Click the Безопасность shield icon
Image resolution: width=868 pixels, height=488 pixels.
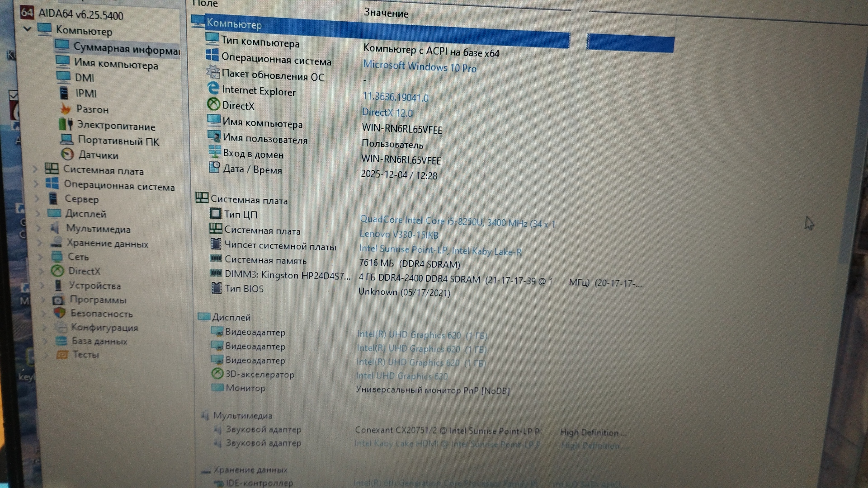(x=59, y=313)
